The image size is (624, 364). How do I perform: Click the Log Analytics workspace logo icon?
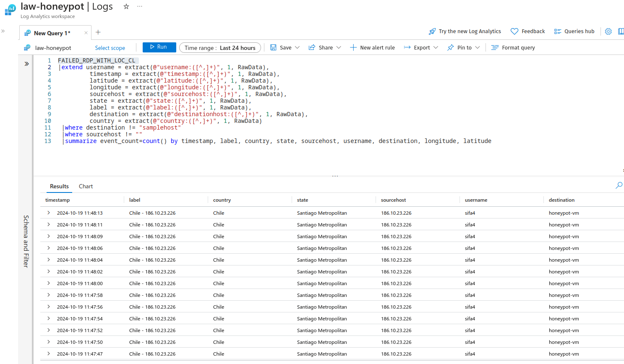[10, 10]
